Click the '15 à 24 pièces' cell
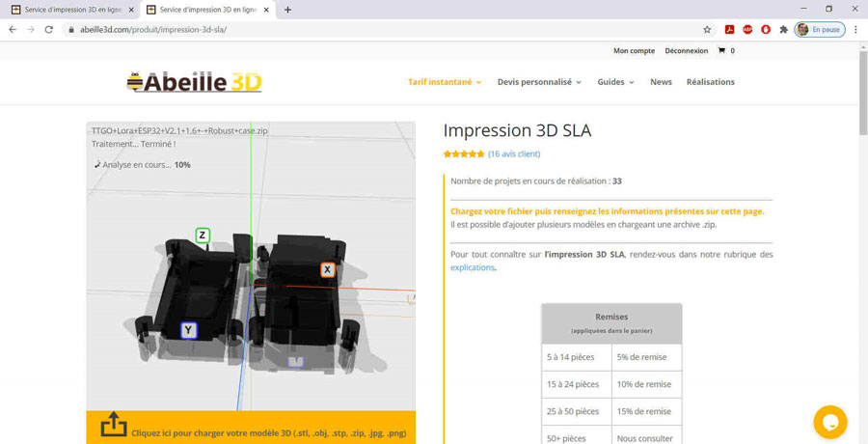Image resolution: width=868 pixels, height=444 pixels. [577, 385]
